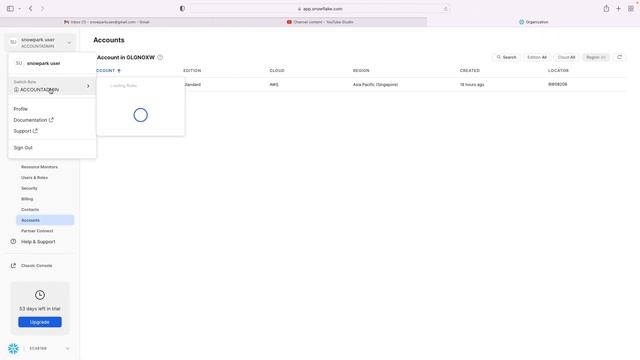Open a new tab with plus icon
This screenshot has width=640, height=360.
tap(618, 9)
